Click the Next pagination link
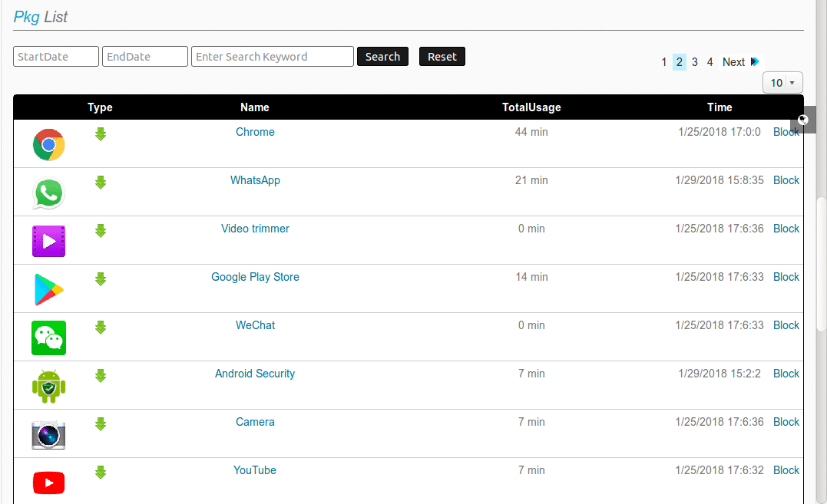 click(x=740, y=62)
